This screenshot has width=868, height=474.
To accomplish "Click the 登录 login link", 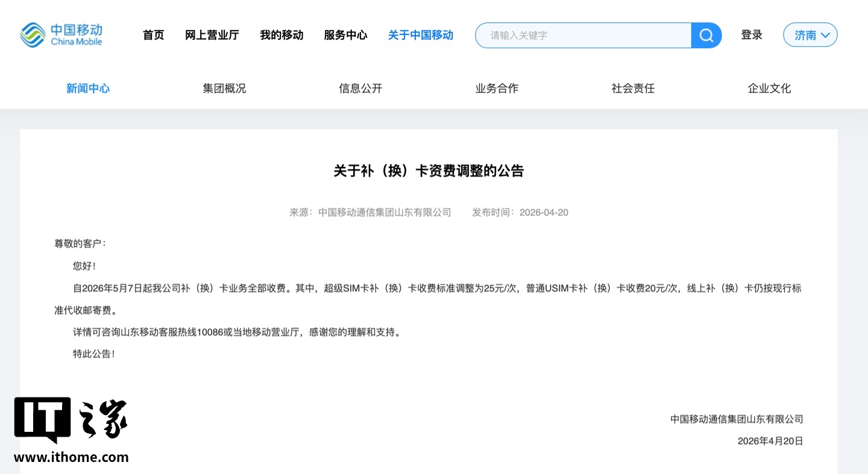I will point(752,36).
